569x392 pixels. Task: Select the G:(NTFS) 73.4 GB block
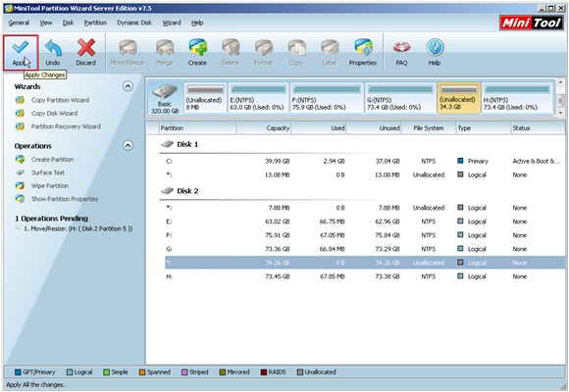click(x=400, y=98)
